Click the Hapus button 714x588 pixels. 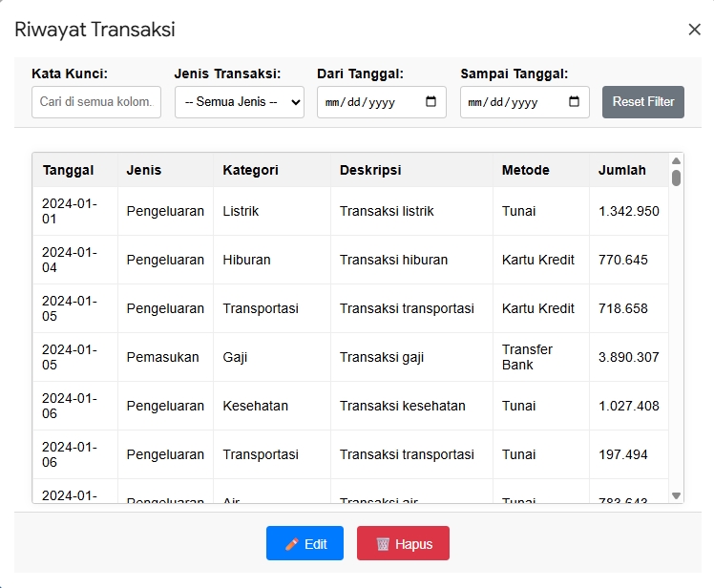(403, 543)
